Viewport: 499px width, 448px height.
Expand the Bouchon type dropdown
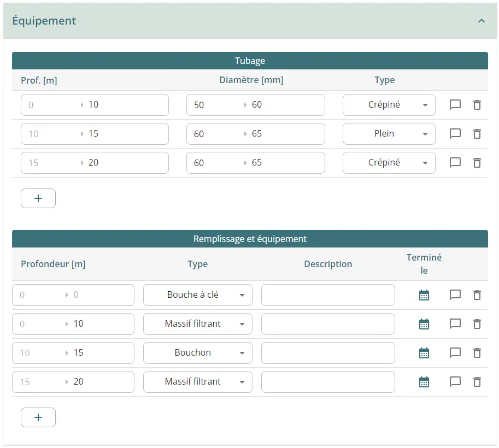[197, 353]
